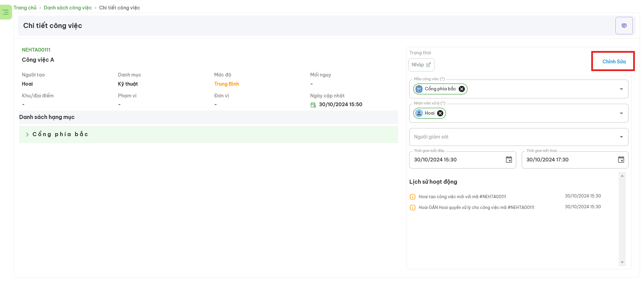
Task: Click 'Hoai GÁN Hoai quyền xử lý' history entry
Action: [476, 208]
